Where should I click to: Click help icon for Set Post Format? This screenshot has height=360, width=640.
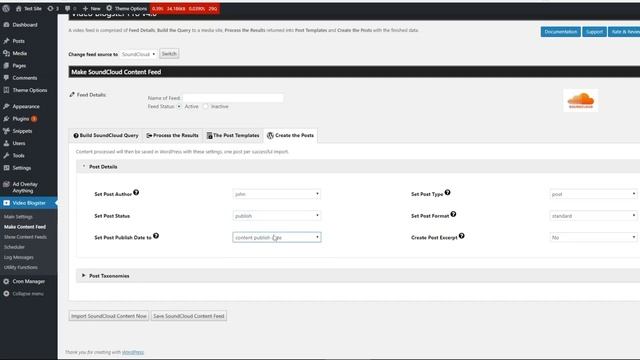point(453,214)
